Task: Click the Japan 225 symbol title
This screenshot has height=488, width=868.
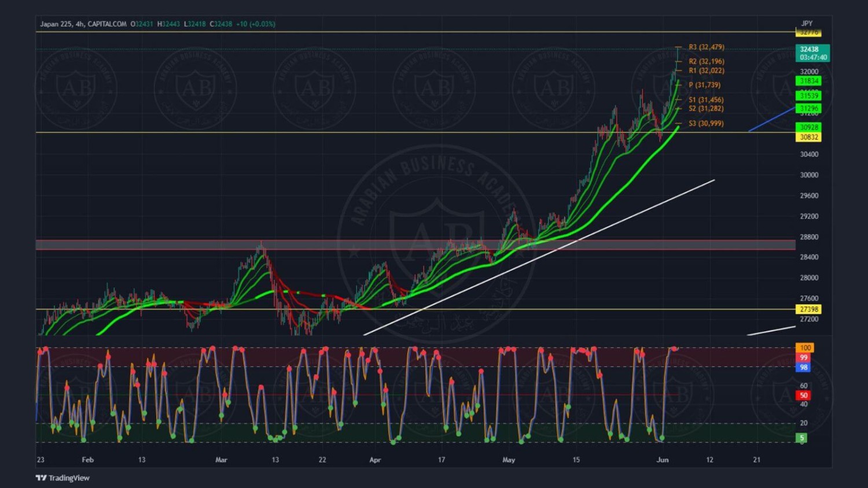Action: [x=56, y=24]
